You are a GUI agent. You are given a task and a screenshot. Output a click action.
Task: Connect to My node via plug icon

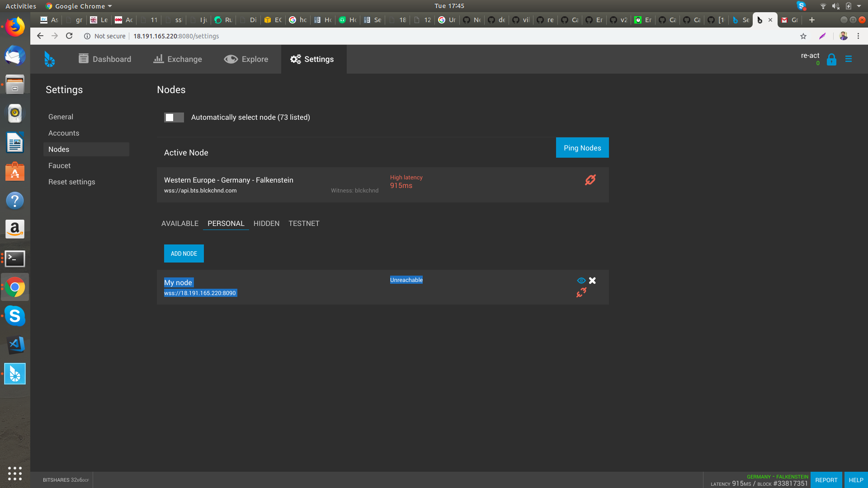(581, 293)
